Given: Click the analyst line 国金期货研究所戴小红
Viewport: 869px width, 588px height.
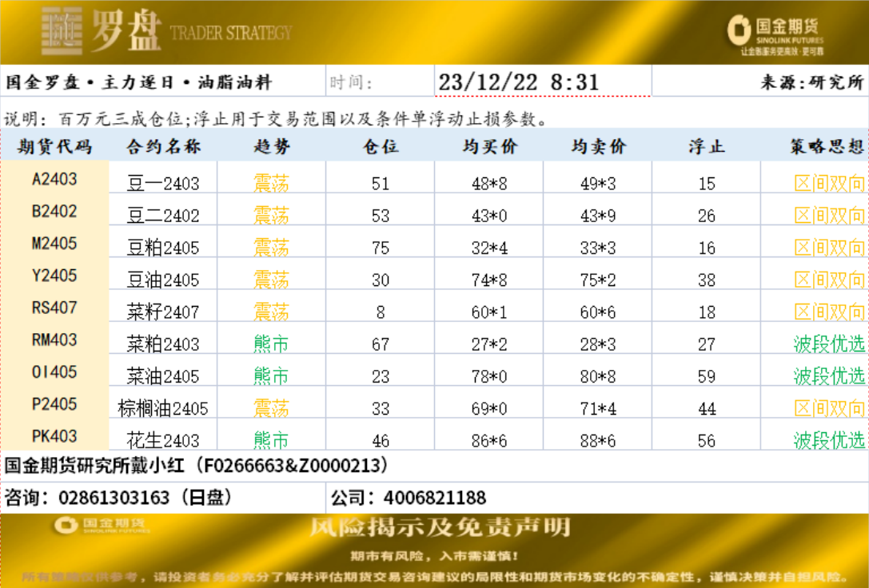Looking at the screenshot, I should tap(196, 465).
